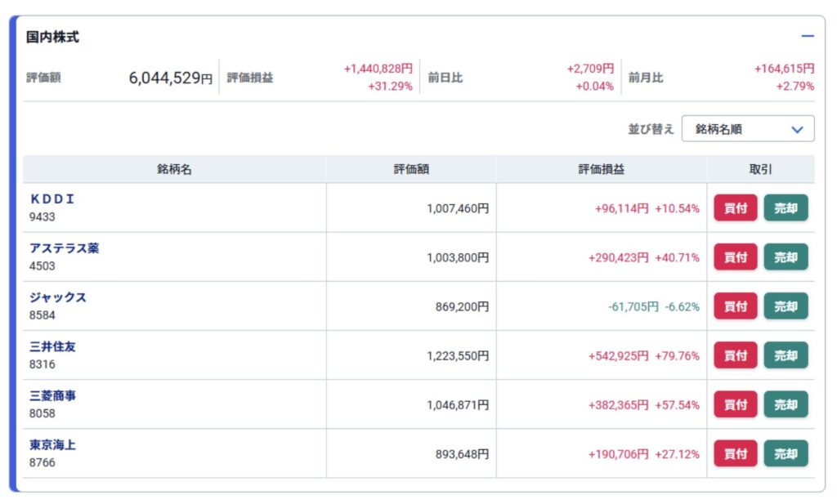
Task: Open the 並び替え sort dropdown
Action: click(x=748, y=129)
